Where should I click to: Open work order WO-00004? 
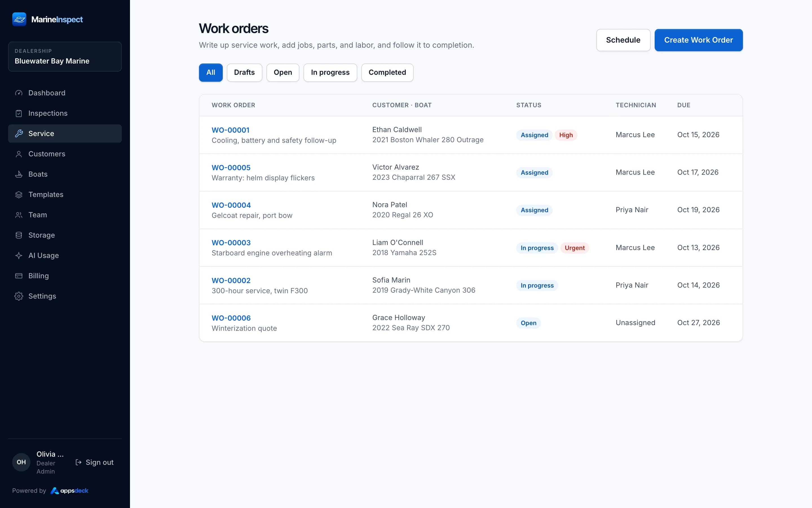[x=231, y=205]
